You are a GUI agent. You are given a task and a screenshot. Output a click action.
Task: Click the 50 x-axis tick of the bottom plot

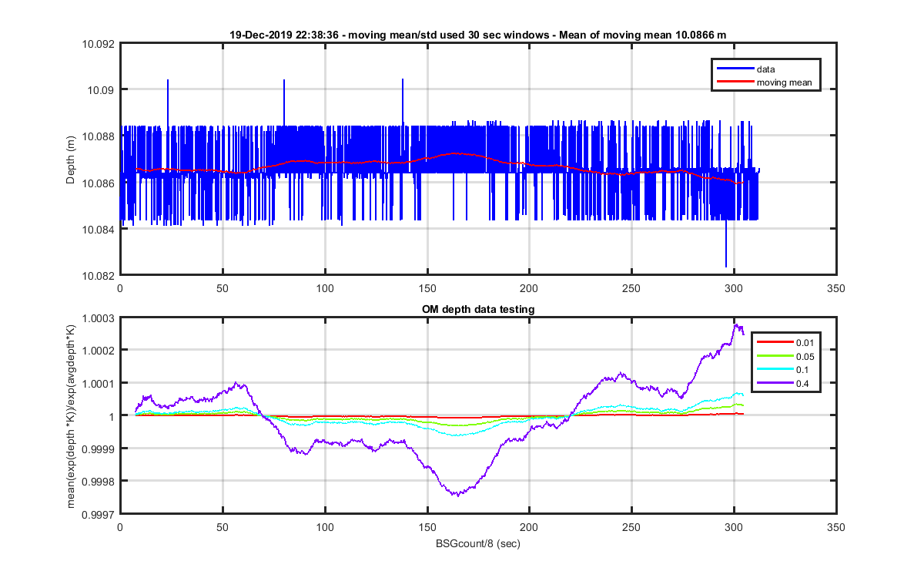pos(223,527)
